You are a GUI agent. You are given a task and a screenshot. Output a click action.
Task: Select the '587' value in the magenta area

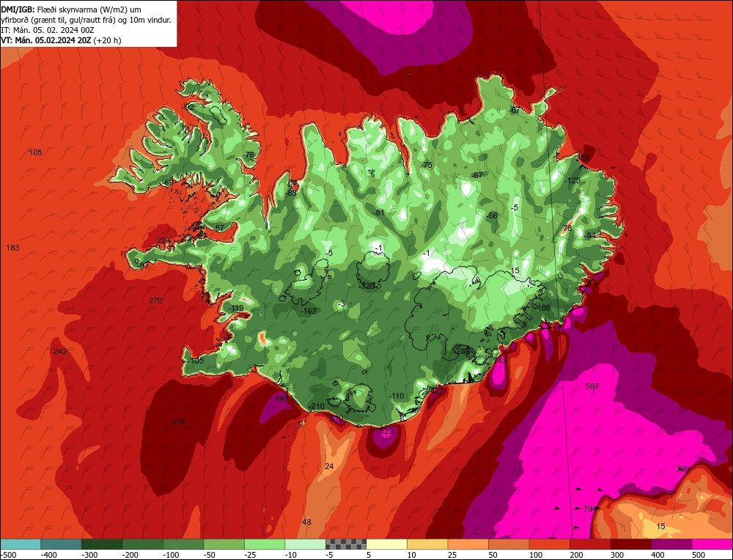(x=592, y=386)
